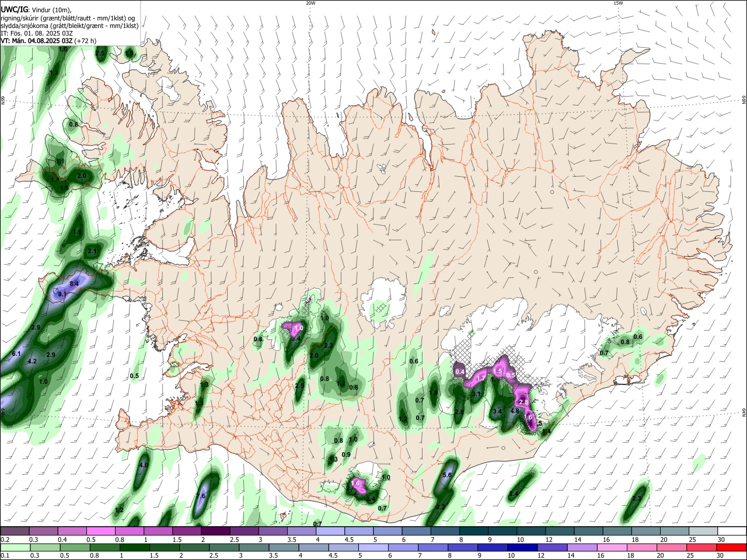Click the '2.1' precipitation value on the map
The image size is (747, 560).
pos(92,251)
